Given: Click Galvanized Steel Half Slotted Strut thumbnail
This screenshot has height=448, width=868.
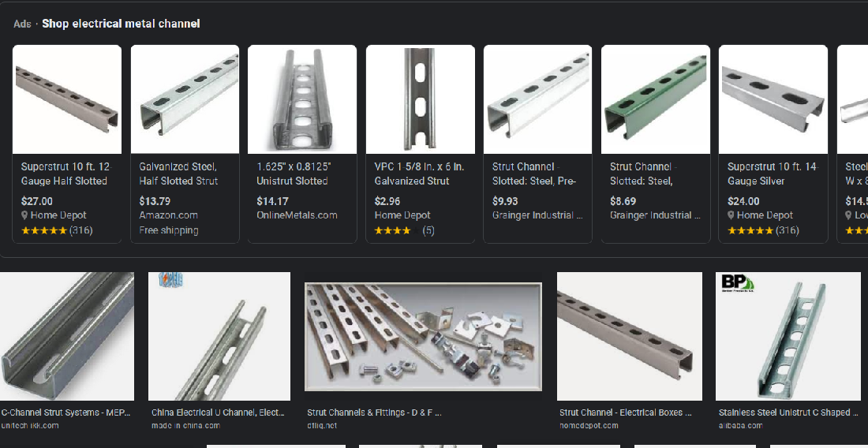Looking at the screenshot, I should point(185,99).
